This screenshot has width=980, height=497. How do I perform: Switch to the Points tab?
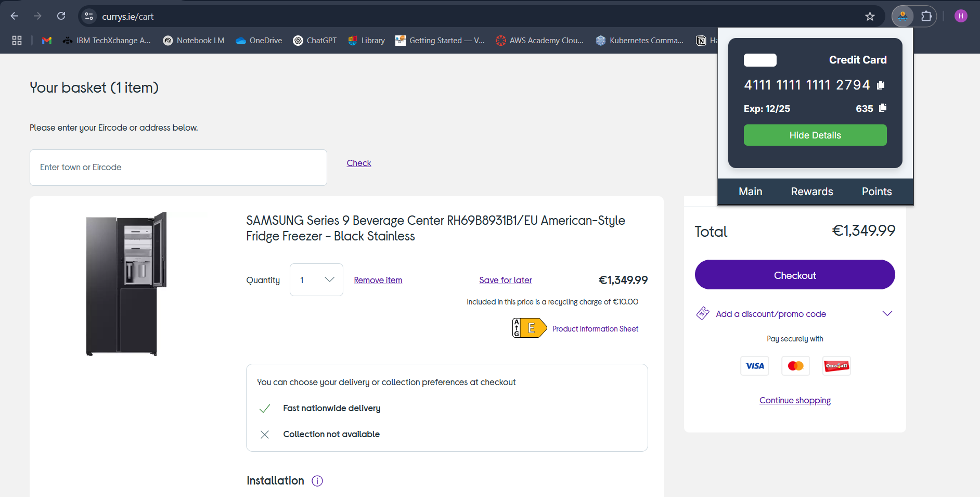(x=877, y=192)
